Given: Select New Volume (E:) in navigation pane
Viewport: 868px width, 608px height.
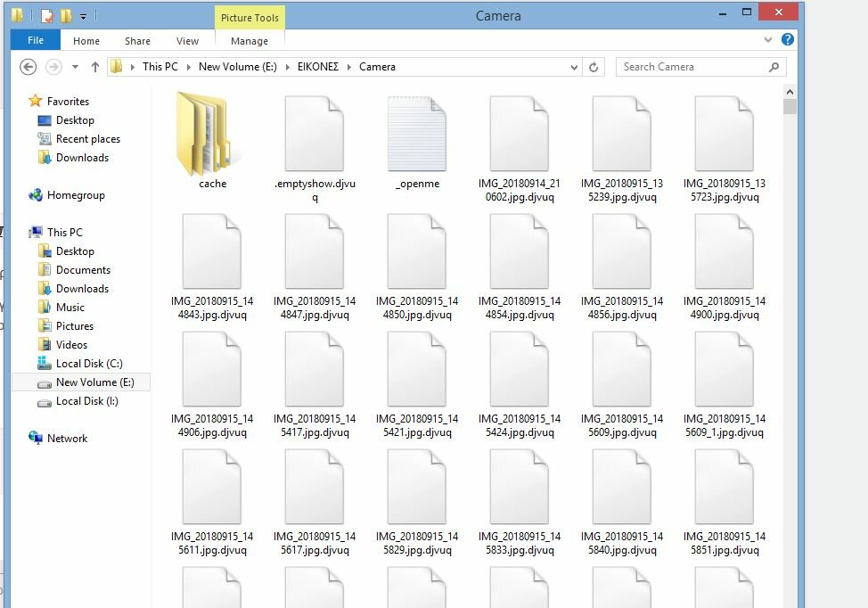Looking at the screenshot, I should point(81,382).
